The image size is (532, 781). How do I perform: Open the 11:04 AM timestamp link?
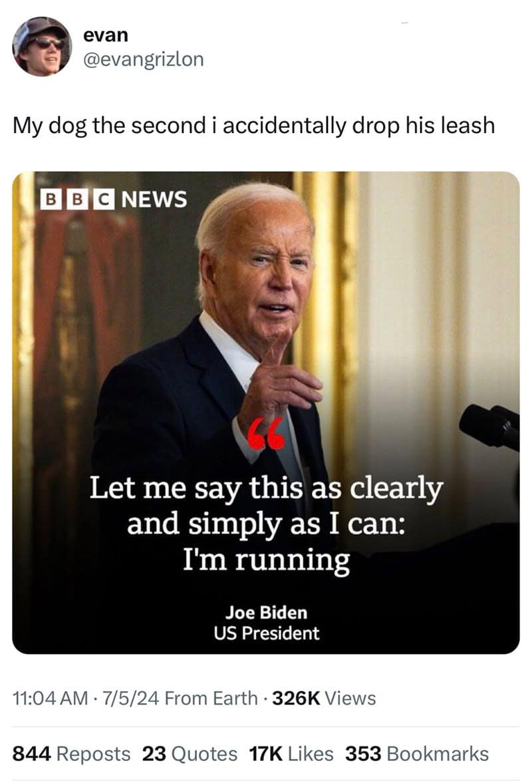click(51, 699)
